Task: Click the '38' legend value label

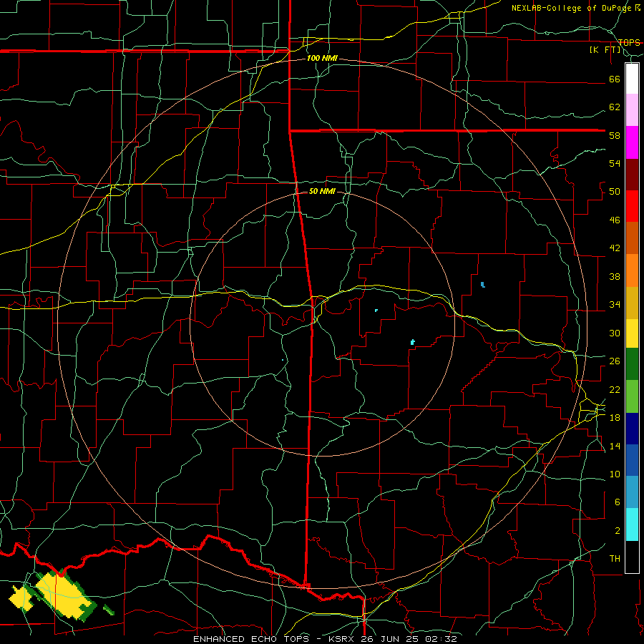Action: (x=615, y=277)
